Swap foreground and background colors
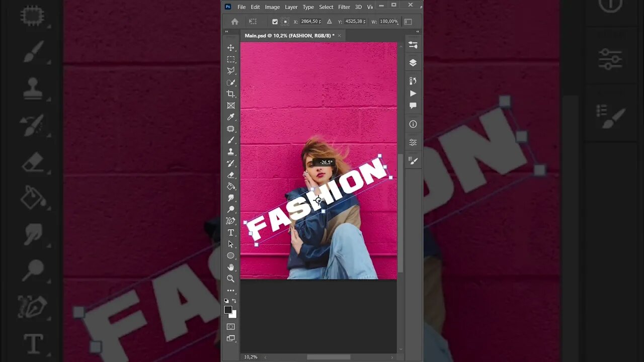The image size is (644, 362). [234, 301]
